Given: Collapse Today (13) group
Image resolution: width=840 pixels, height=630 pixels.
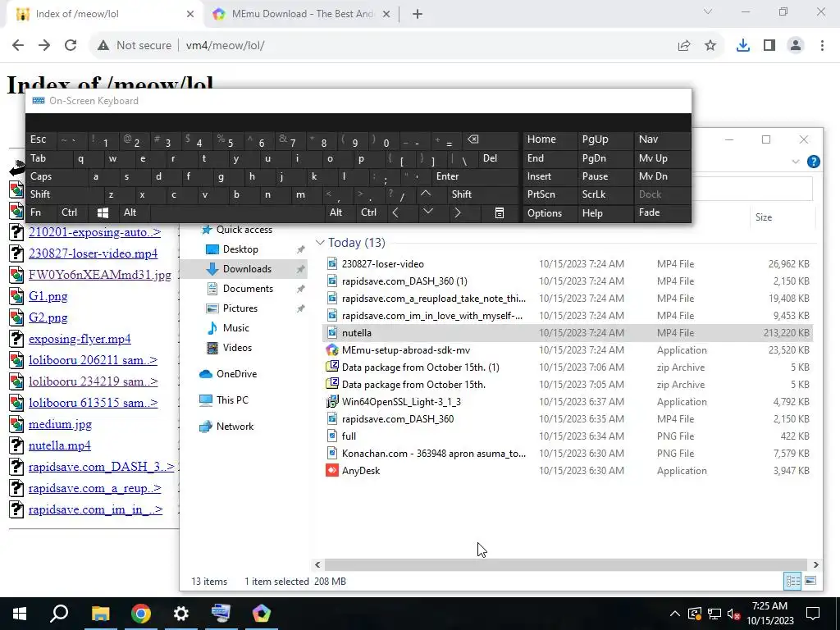Looking at the screenshot, I should [x=321, y=243].
